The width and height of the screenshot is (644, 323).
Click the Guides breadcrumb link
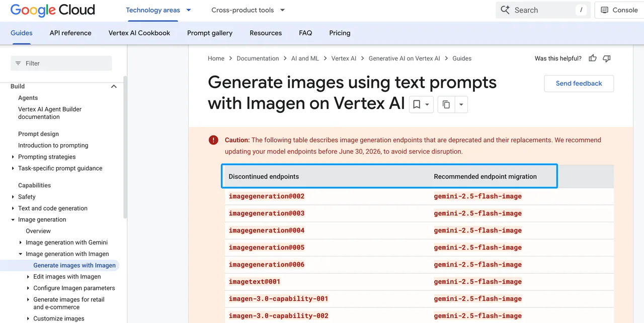462,58
